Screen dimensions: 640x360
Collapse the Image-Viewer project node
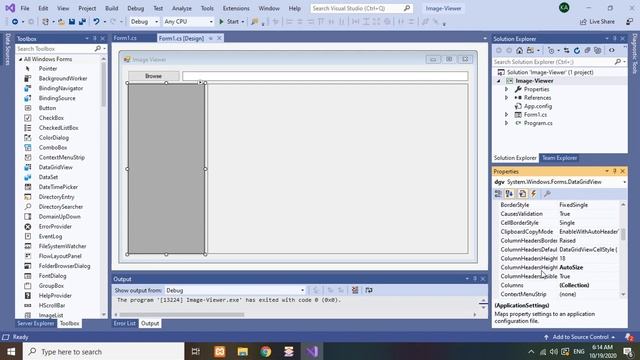[499, 81]
